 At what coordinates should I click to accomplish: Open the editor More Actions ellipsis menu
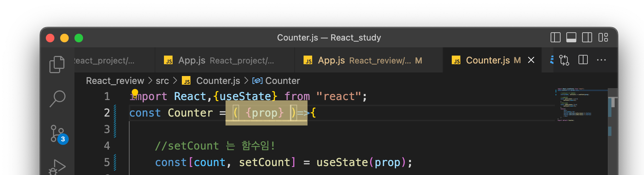[601, 60]
